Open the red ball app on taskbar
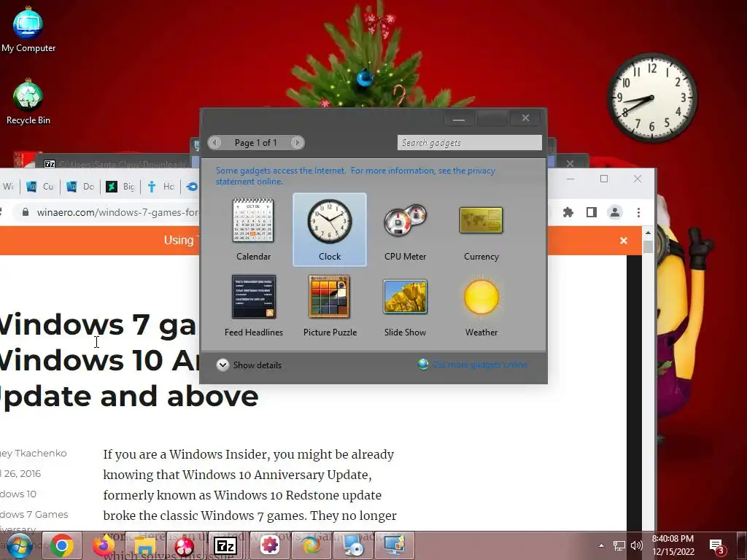 [185, 545]
